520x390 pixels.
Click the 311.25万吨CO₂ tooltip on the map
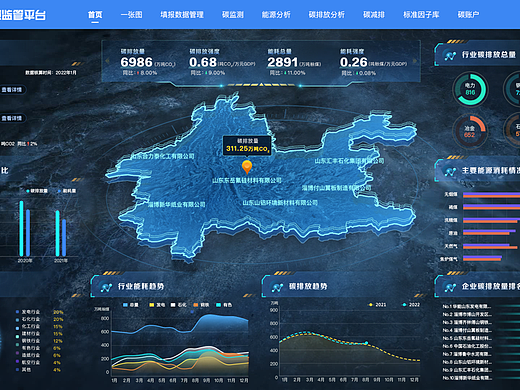(247, 146)
